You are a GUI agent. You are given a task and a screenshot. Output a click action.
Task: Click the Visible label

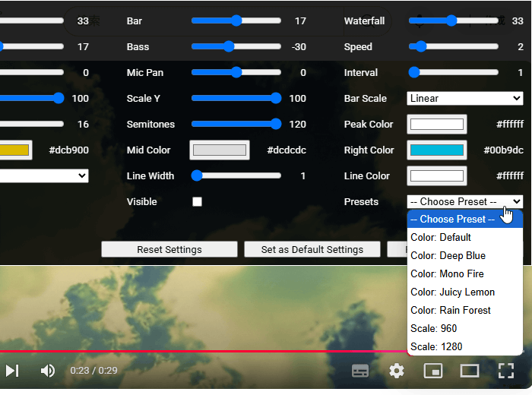tap(142, 202)
